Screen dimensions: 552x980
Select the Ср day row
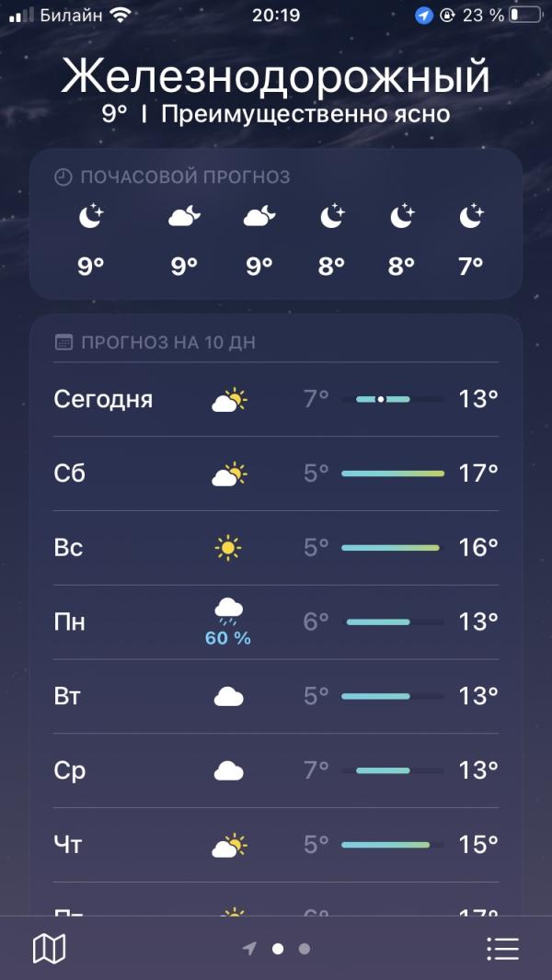click(x=276, y=770)
